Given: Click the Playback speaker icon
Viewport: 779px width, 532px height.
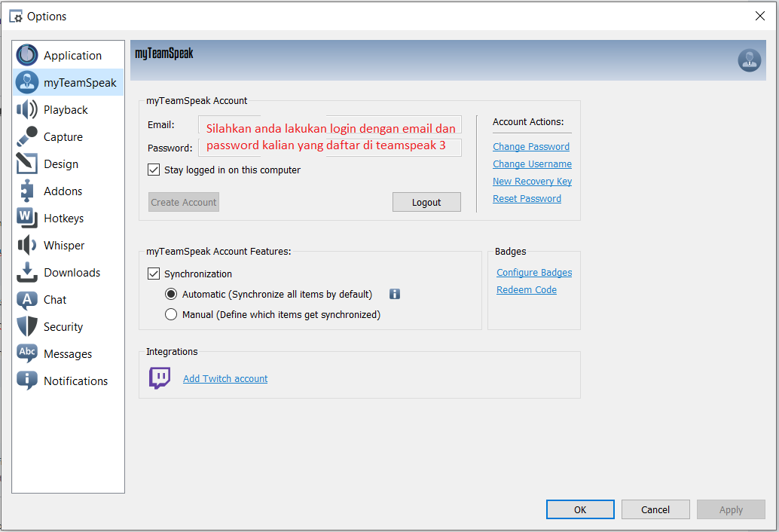Looking at the screenshot, I should 27,109.
